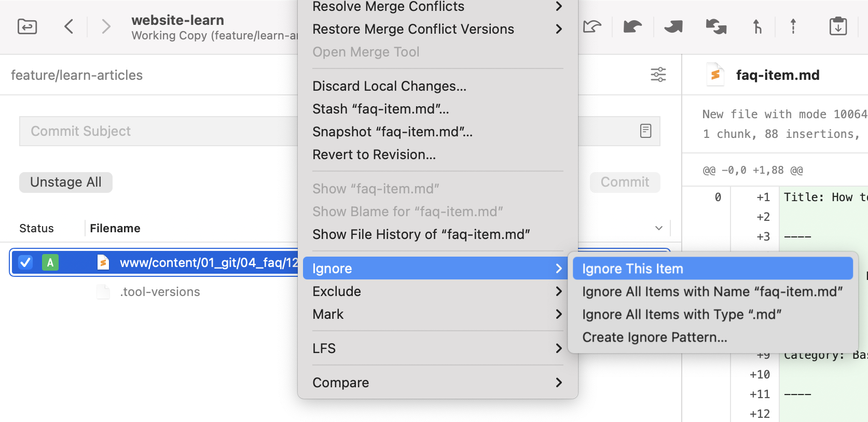Click the Stash clipboard icon
The width and height of the screenshot is (868, 422).
pyautogui.click(x=838, y=26)
